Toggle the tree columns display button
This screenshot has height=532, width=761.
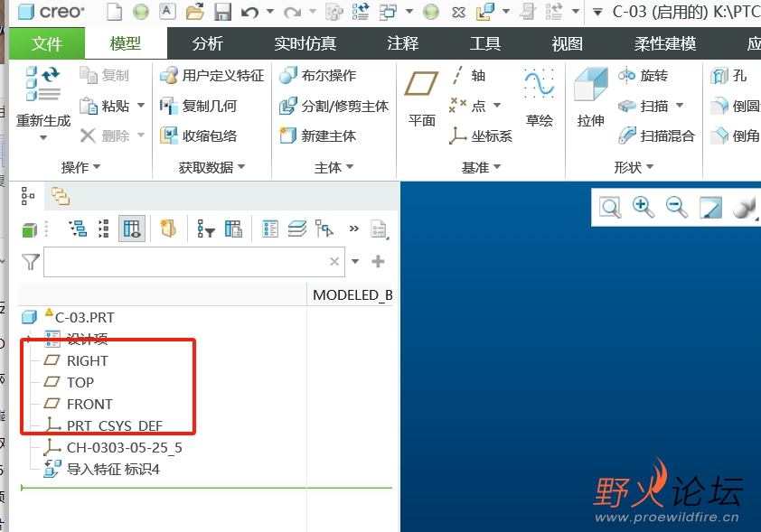point(132,229)
